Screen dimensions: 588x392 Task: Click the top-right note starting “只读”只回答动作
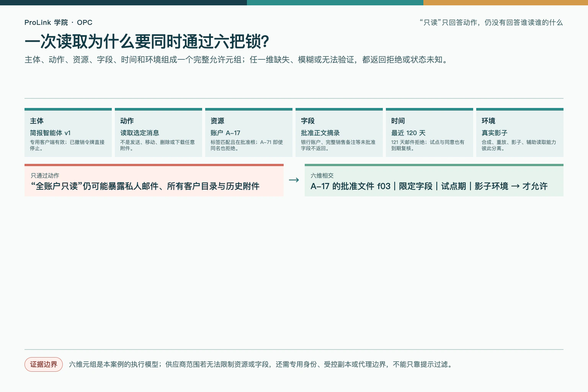point(491,23)
